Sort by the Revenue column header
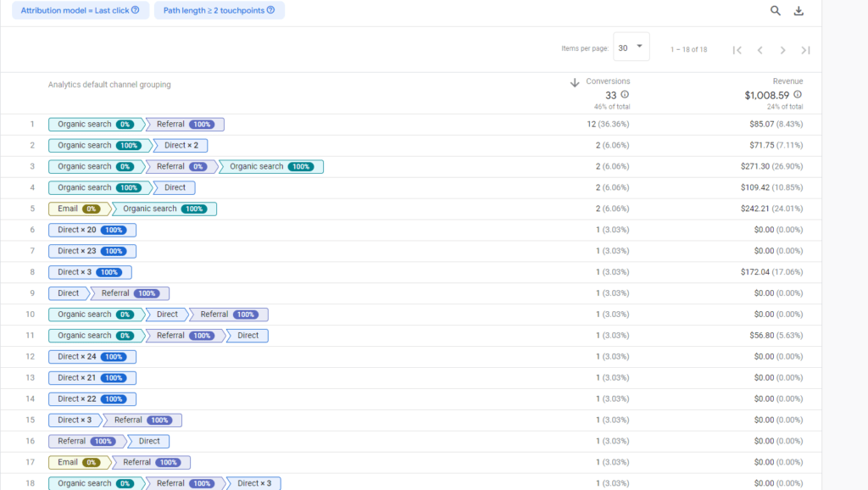 click(x=787, y=81)
